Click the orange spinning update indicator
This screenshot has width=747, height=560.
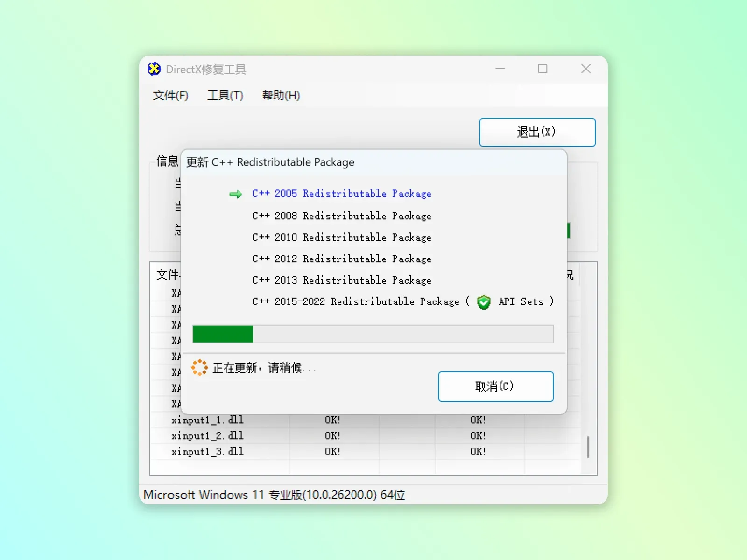tap(199, 368)
